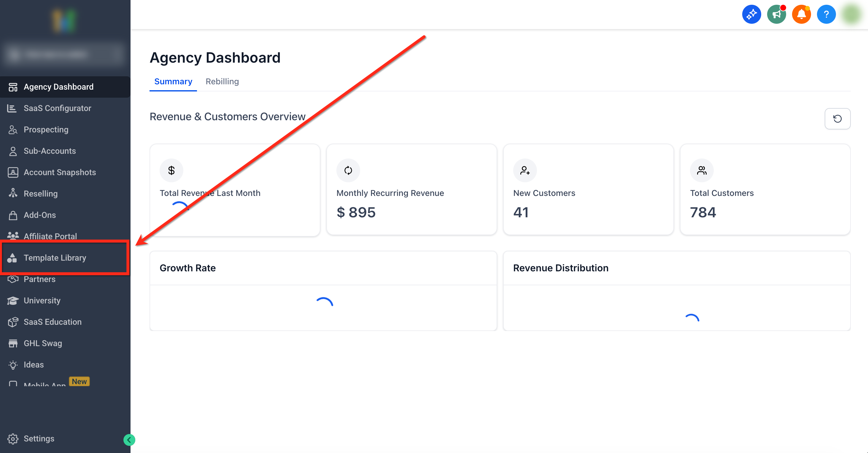
Task: Go to SaaS Configurator
Action: click(57, 108)
